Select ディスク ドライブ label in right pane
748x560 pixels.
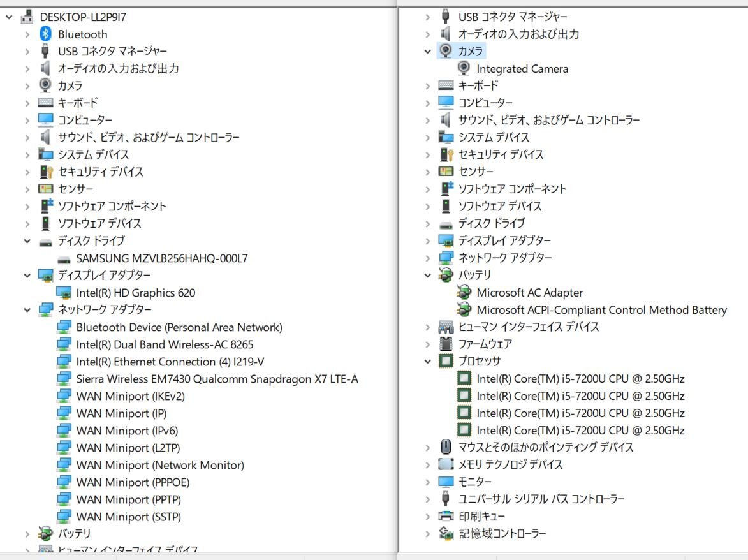click(x=492, y=223)
